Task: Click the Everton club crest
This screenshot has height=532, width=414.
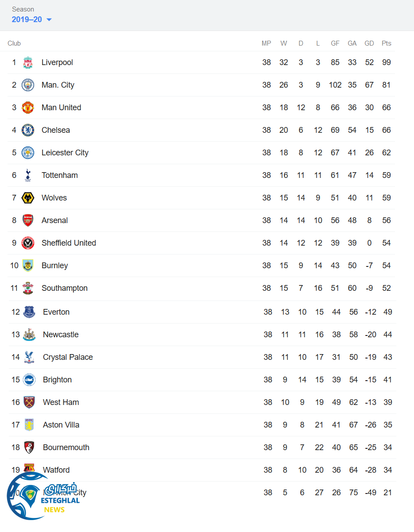Action: click(29, 312)
